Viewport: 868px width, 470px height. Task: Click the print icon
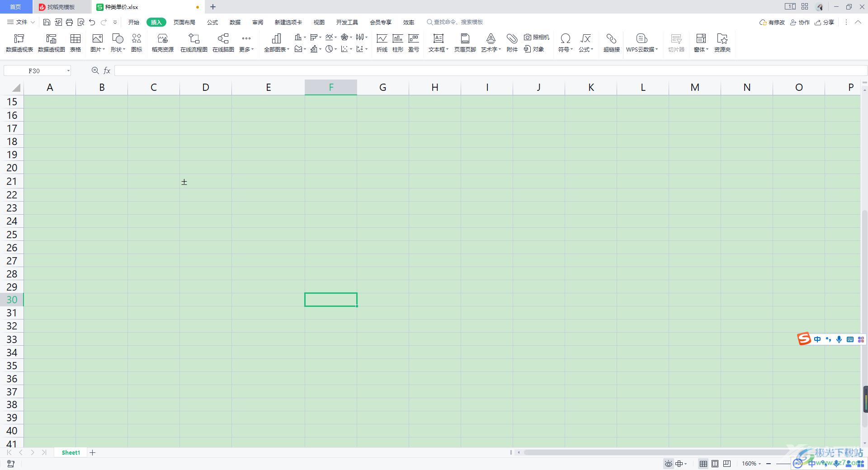point(69,22)
